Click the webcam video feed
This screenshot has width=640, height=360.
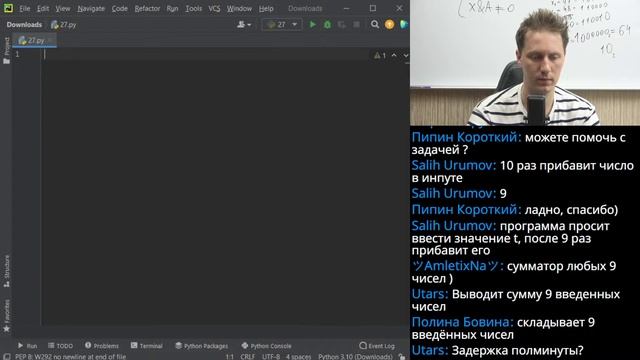click(x=525, y=62)
